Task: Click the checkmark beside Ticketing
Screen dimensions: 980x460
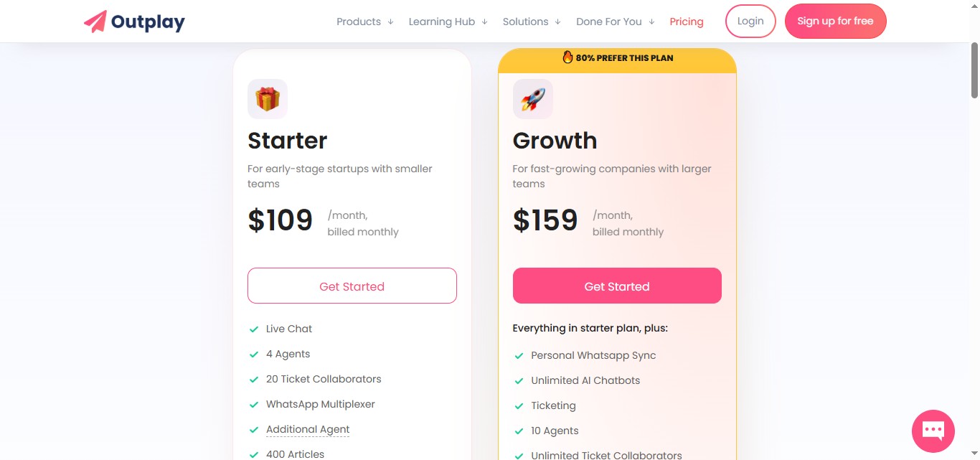Action: (x=519, y=405)
